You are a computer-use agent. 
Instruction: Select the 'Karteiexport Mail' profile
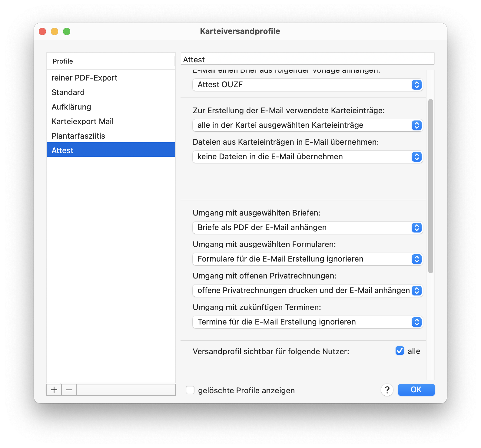click(x=111, y=121)
